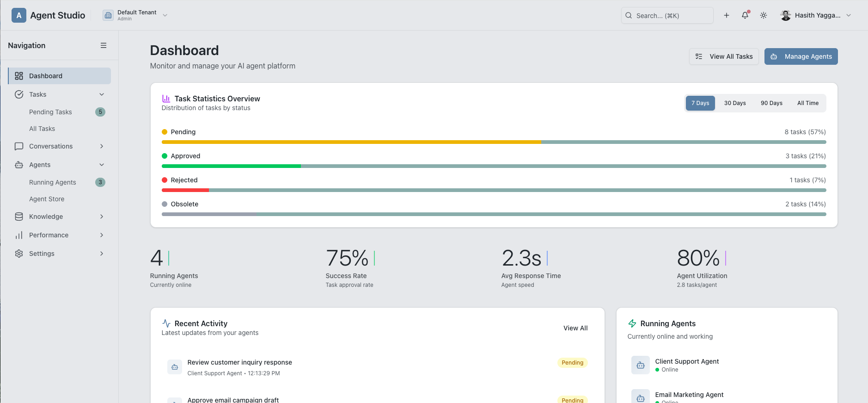Click the user avatar picture

click(x=786, y=15)
